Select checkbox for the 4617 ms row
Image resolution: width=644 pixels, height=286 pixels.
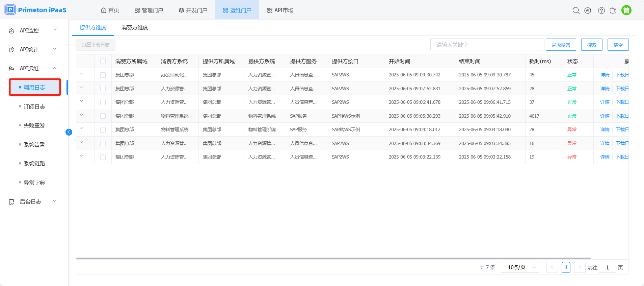[x=103, y=116]
